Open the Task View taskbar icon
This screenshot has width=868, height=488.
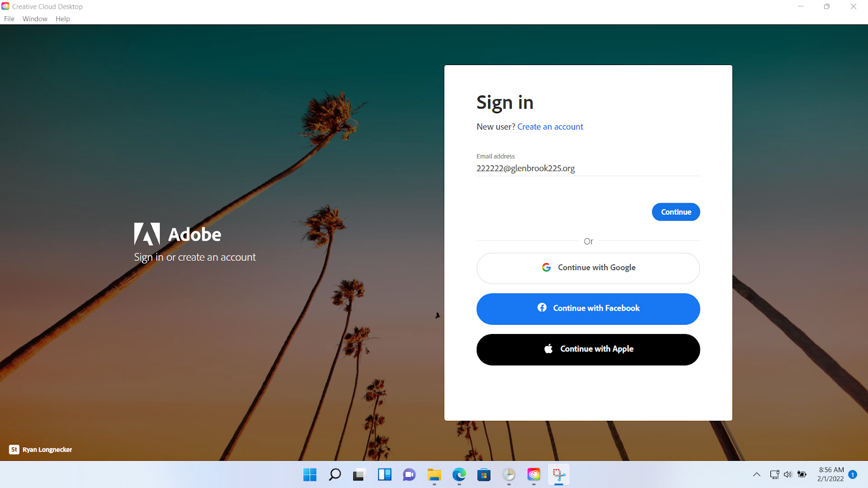pos(359,475)
